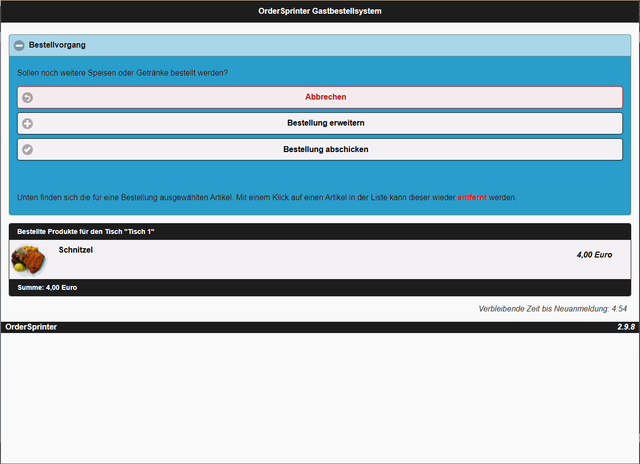Remove Schnitzel by clicking its name
This screenshot has height=464, width=640.
click(x=76, y=250)
